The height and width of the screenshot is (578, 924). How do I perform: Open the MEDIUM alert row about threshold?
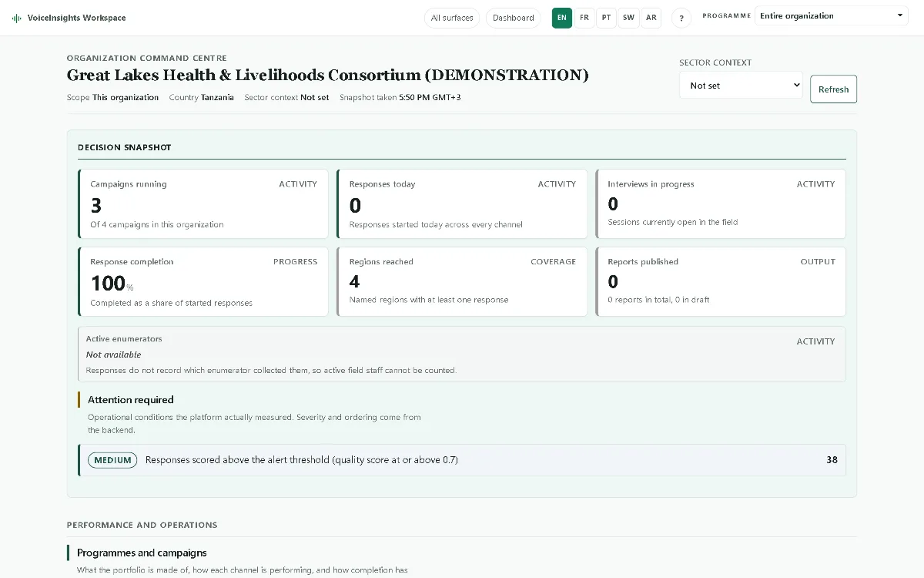[462, 460]
